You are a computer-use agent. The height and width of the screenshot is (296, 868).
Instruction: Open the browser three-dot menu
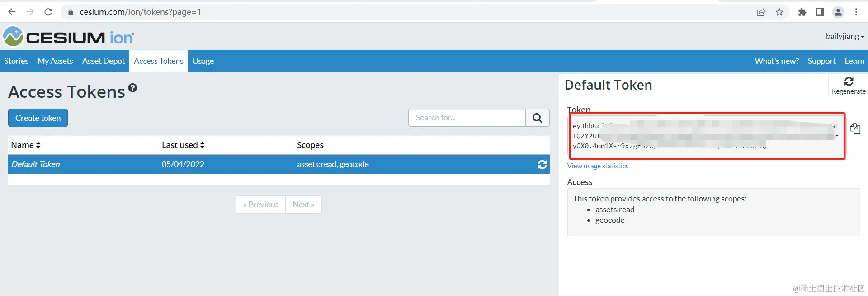(856, 12)
